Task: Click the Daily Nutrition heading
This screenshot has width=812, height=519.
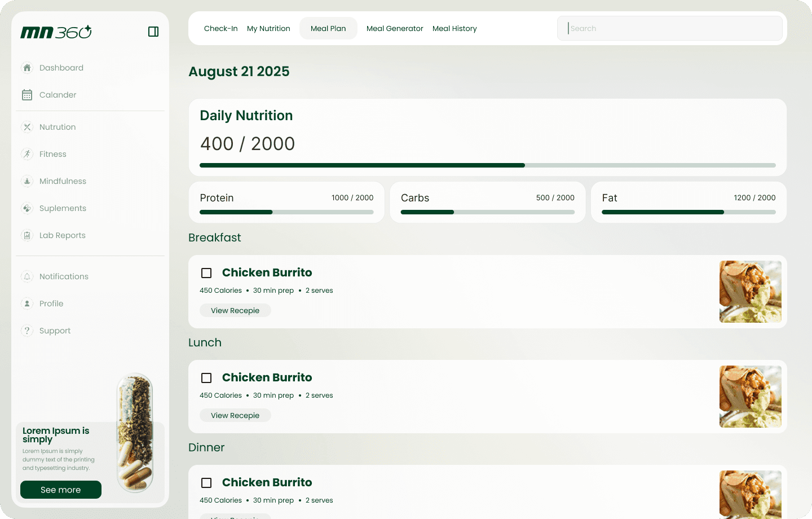Action: 246,116
